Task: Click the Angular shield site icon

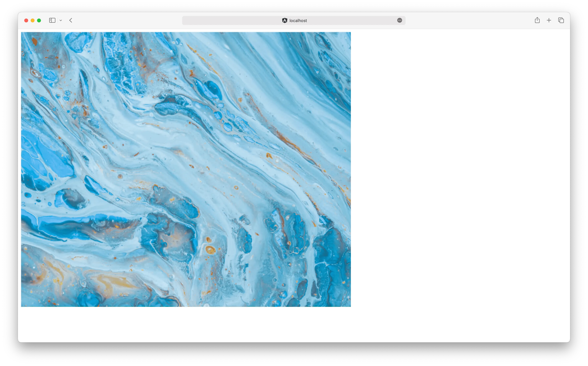Action: click(x=285, y=21)
